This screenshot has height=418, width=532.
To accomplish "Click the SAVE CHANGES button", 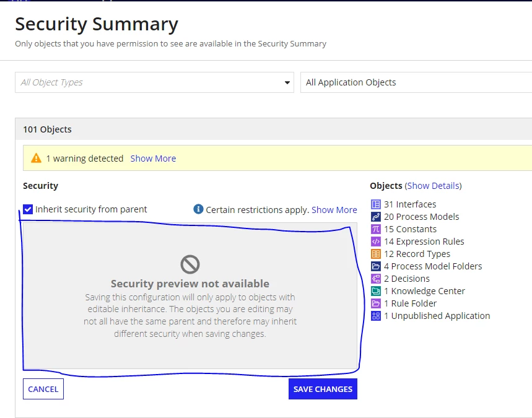I will (x=323, y=389).
